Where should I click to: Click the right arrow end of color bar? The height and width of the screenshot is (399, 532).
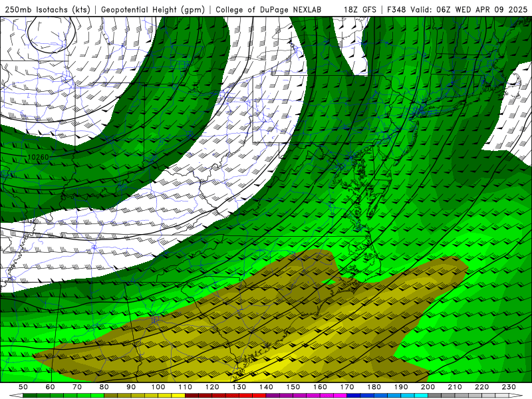[516, 396]
